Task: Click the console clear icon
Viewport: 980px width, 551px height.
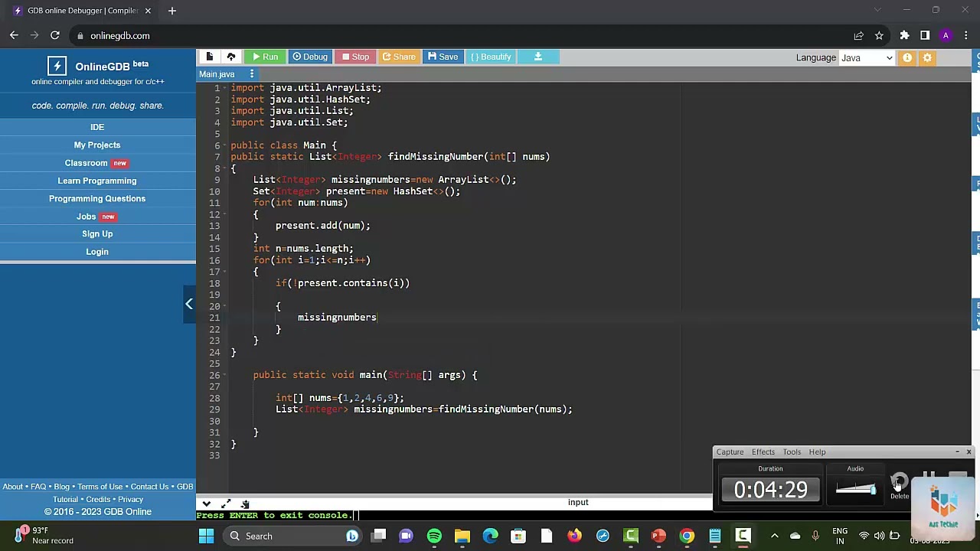Action: pyautogui.click(x=245, y=504)
